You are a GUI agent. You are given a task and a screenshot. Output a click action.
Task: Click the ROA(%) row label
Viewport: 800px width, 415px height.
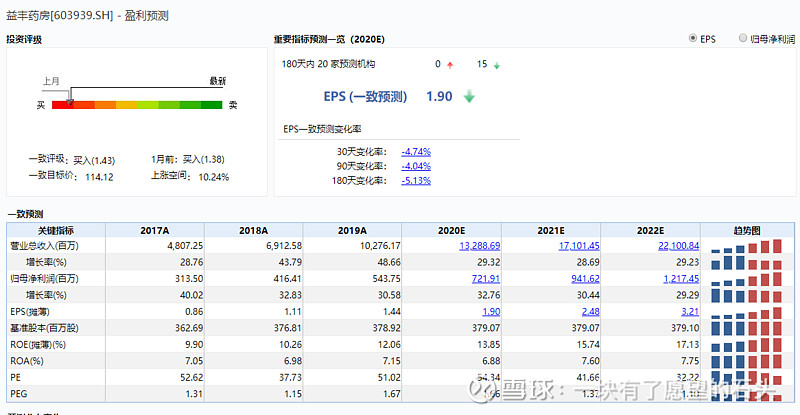(27, 361)
